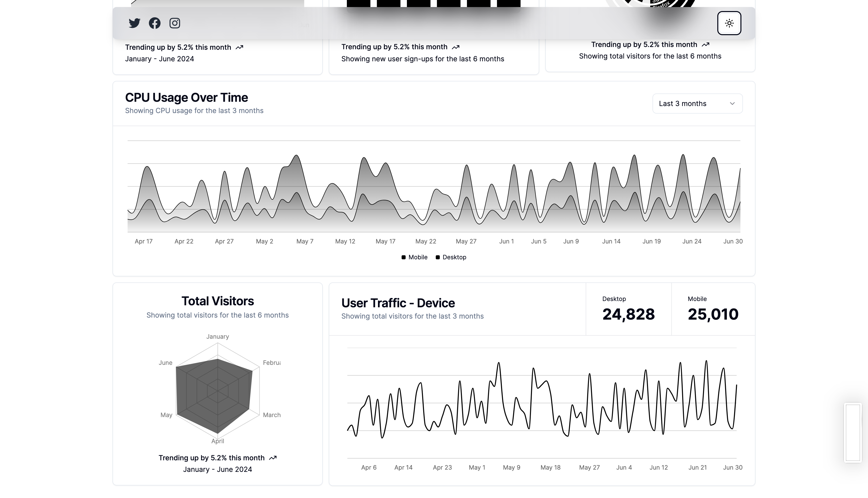Click the chevron in time range selector
This screenshot has width=868, height=498.
(732, 103)
